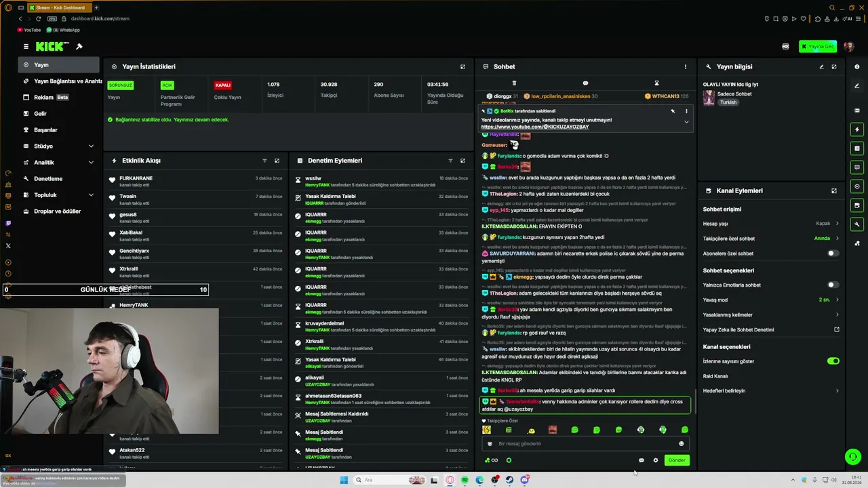Open Yavaş mod 2 sn. setting
The image size is (868, 488).
point(771,300)
